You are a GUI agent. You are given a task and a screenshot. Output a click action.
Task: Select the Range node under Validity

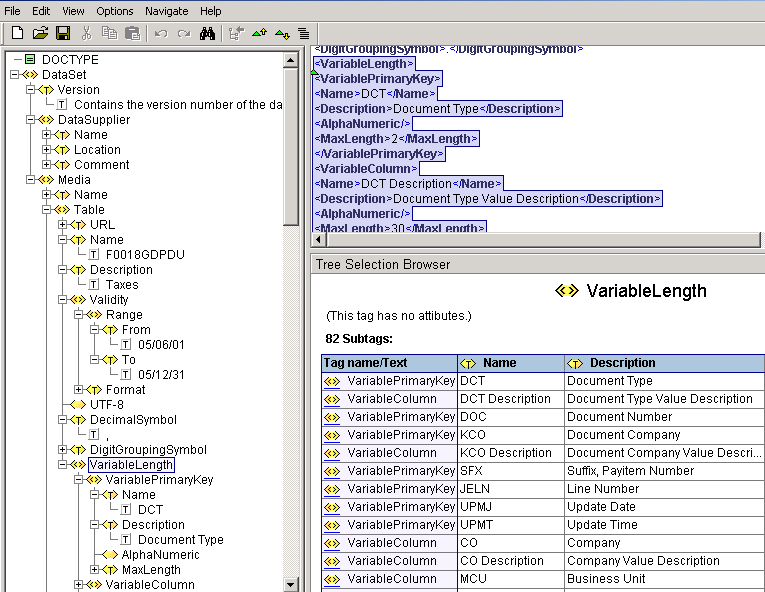124,315
